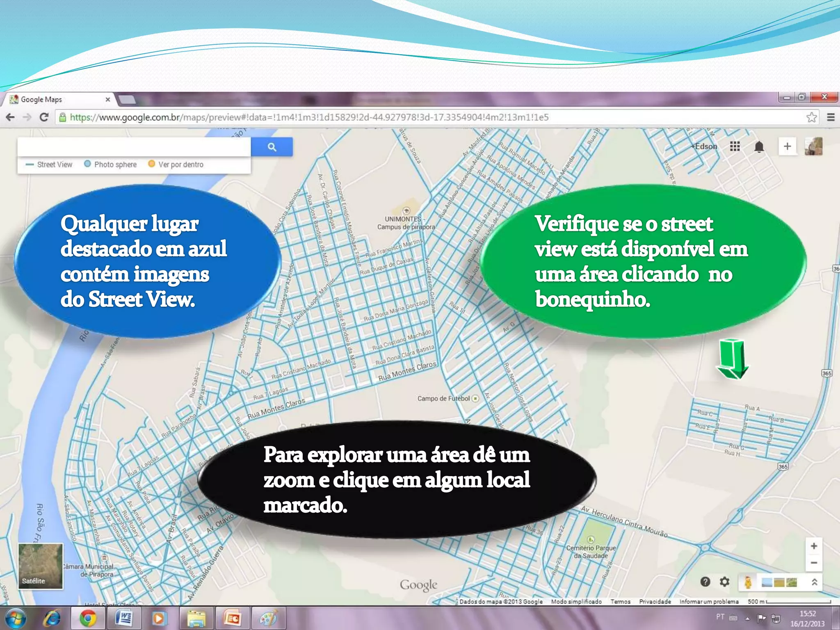The image size is (840, 630).
Task: Open notifications bell icon
Action: (759, 146)
